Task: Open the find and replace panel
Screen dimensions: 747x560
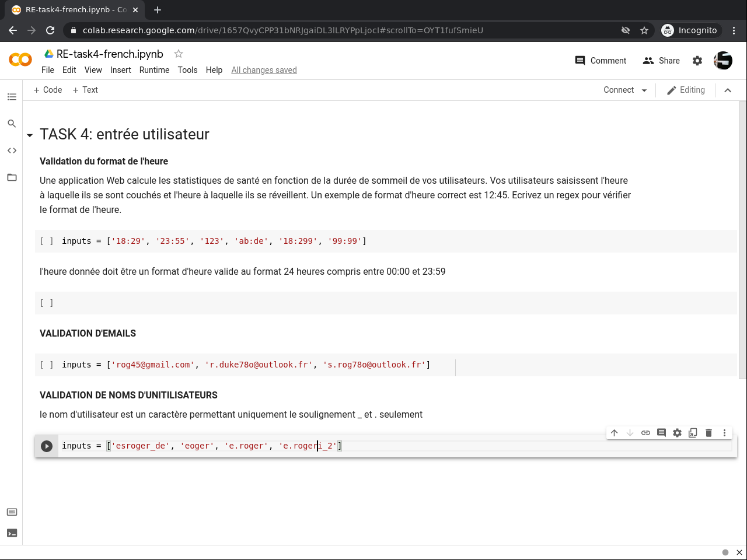Action: [12, 124]
